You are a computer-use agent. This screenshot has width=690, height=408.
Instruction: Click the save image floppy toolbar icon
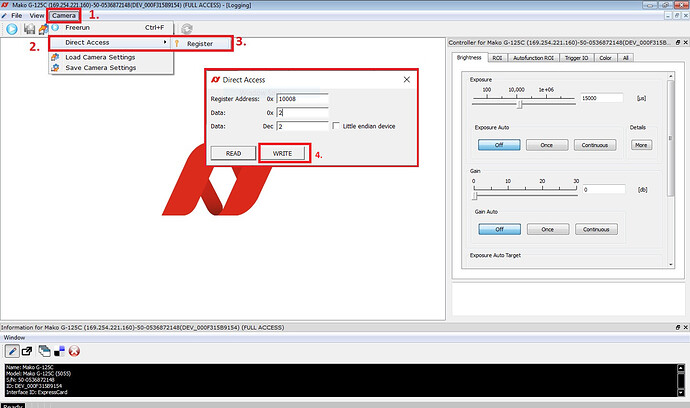pos(29,29)
